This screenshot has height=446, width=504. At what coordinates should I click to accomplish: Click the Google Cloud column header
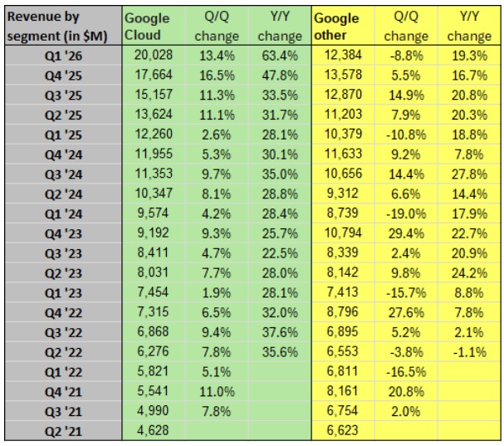(147, 27)
